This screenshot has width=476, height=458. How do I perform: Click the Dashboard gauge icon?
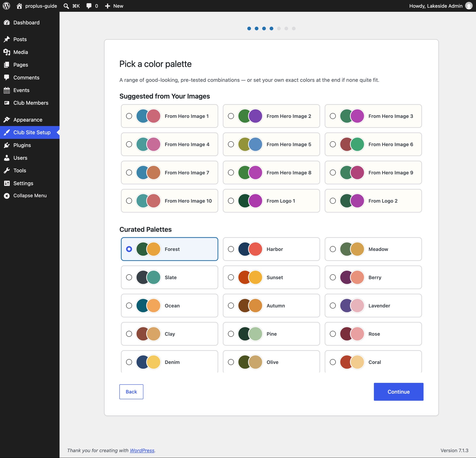click(7, 23)
